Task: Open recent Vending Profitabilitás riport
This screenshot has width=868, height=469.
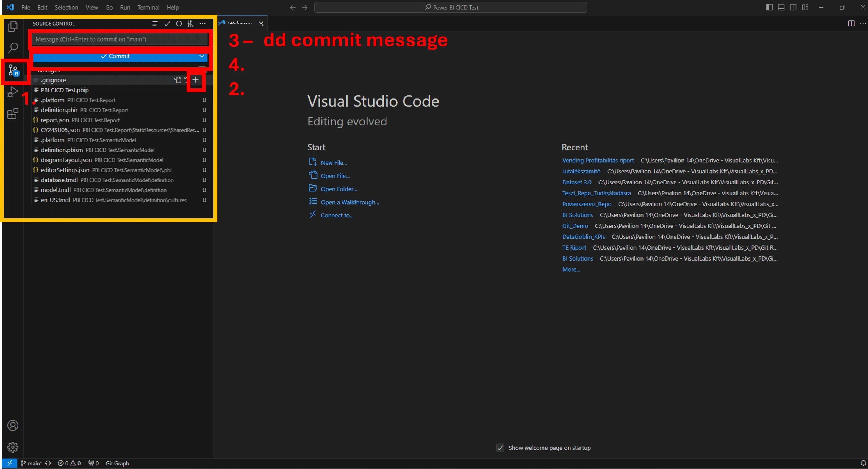Action: (598, 161)
